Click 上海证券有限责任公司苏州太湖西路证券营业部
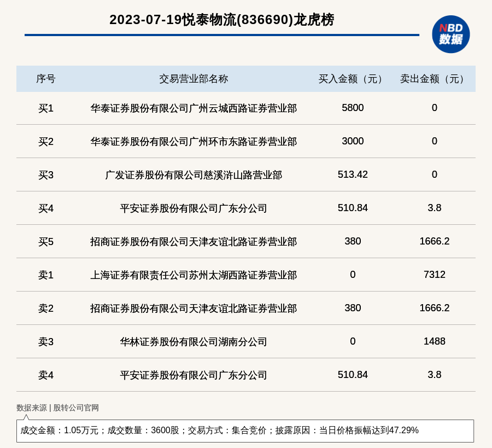Viewport: 492px width, 448px height. [194, 275]
